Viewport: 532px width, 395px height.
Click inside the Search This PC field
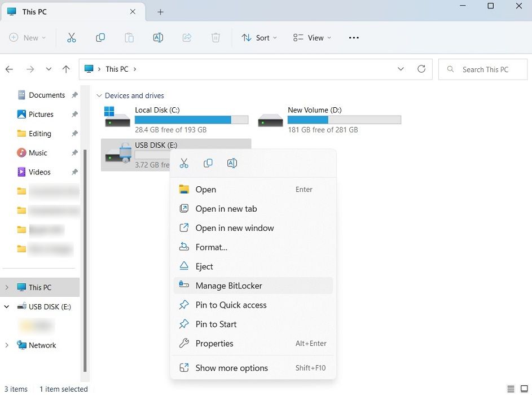(482, 69)
